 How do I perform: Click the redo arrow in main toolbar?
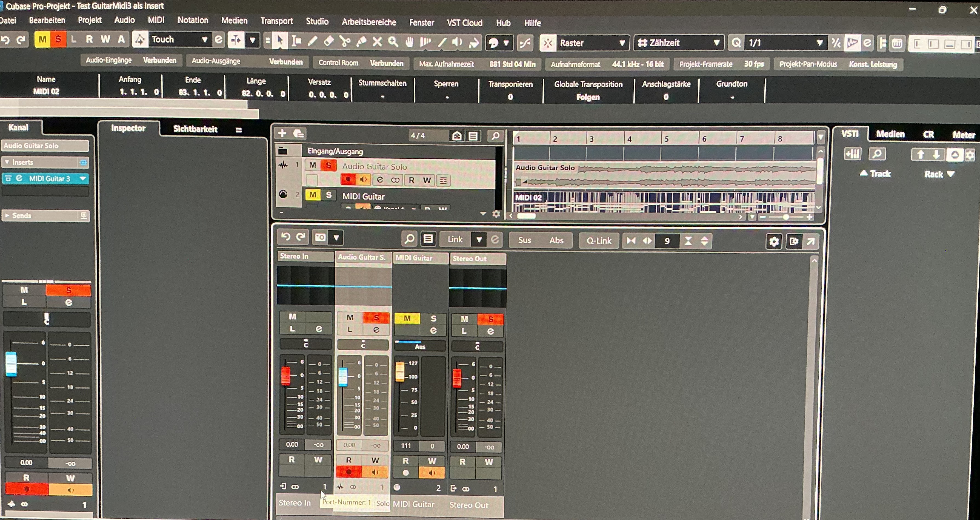21,39
